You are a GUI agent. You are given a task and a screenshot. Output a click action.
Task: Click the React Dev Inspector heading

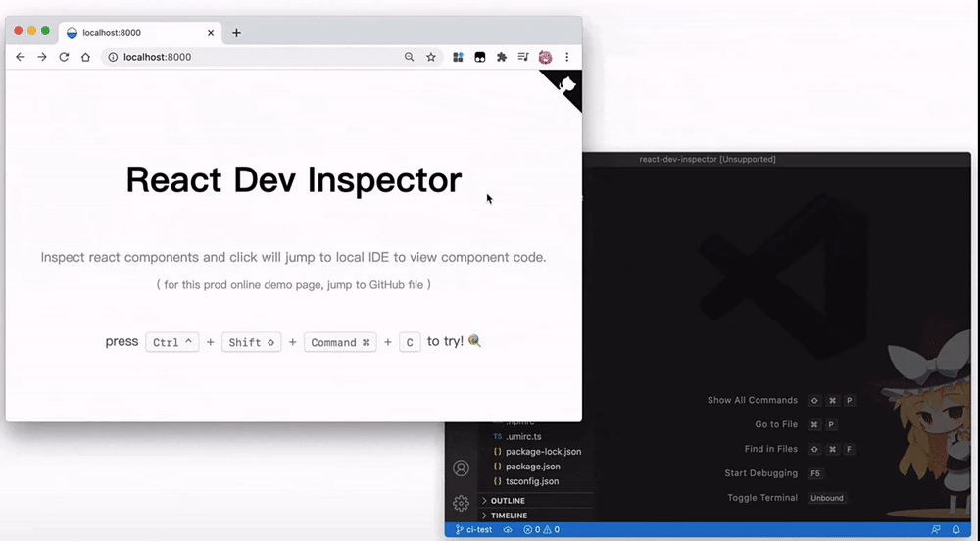294,180
